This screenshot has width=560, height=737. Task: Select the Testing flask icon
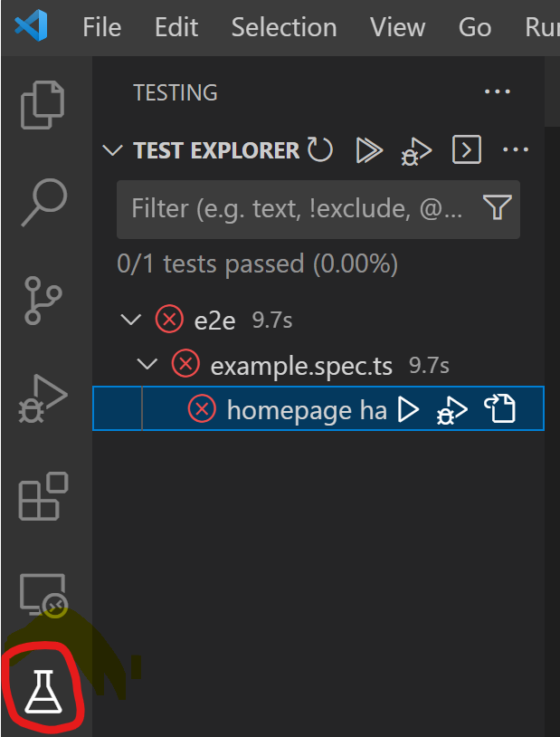[x=43, y=692]
